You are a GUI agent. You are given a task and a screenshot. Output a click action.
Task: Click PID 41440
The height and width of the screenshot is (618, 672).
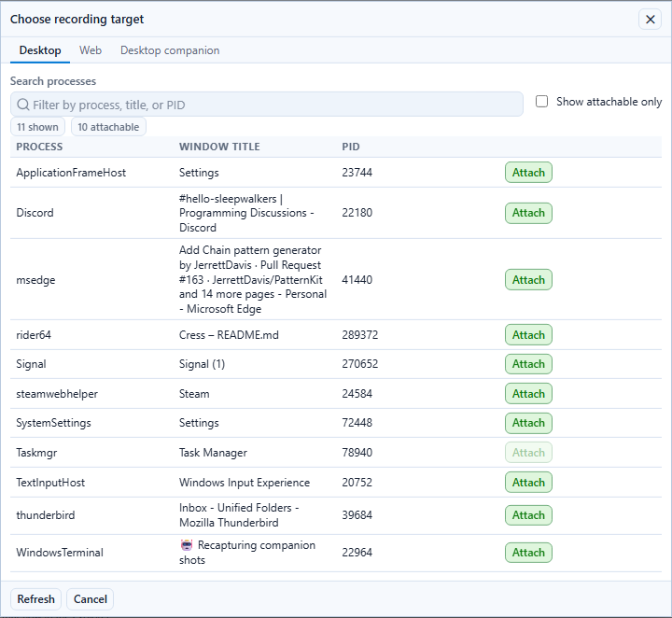tap(357, 280)
